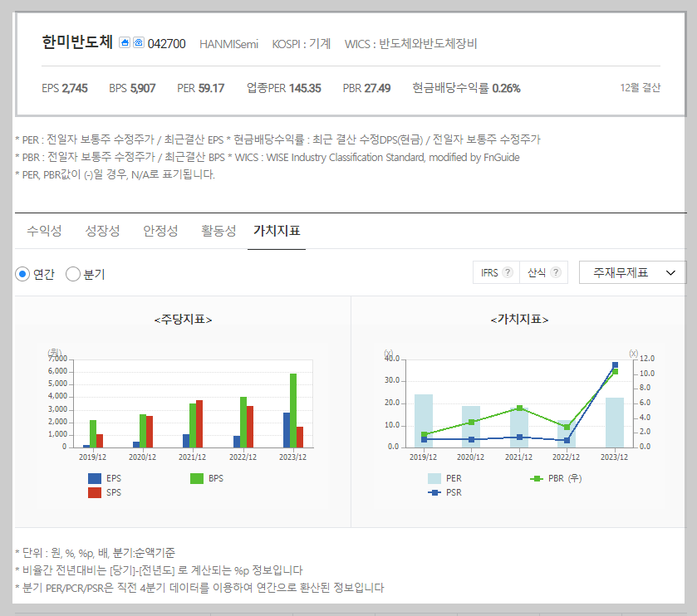Open the help tooltip icon next to IFRS
The width and height of the screenshot is (697, 616).
(508, 272)
